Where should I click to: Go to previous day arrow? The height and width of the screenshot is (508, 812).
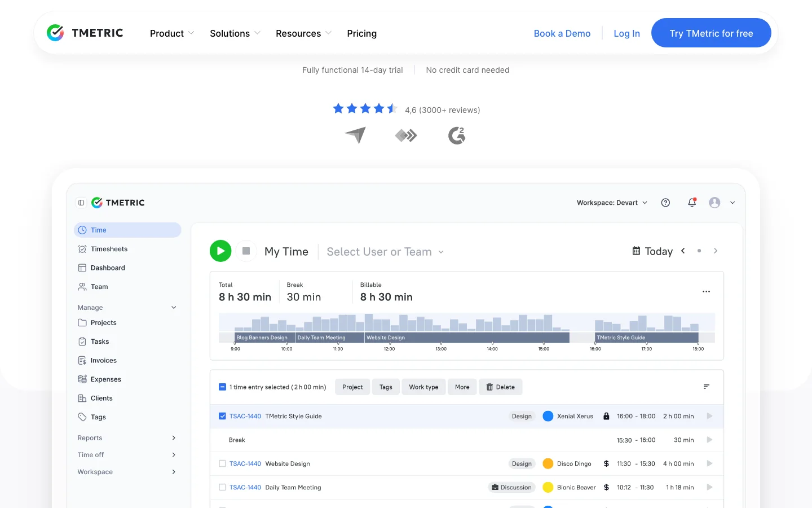coord(683,251)
